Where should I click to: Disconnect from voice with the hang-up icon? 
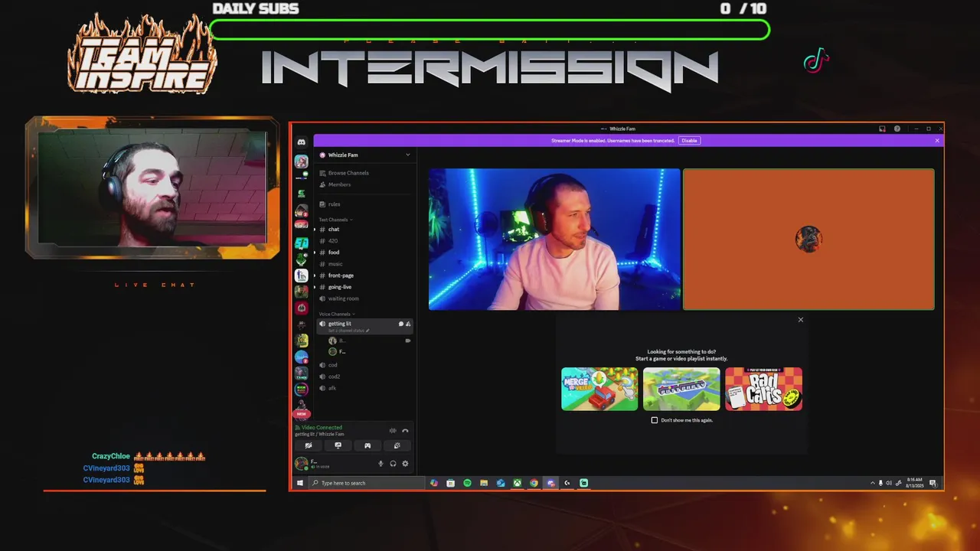pyautogui.click(x=405, y=431)
